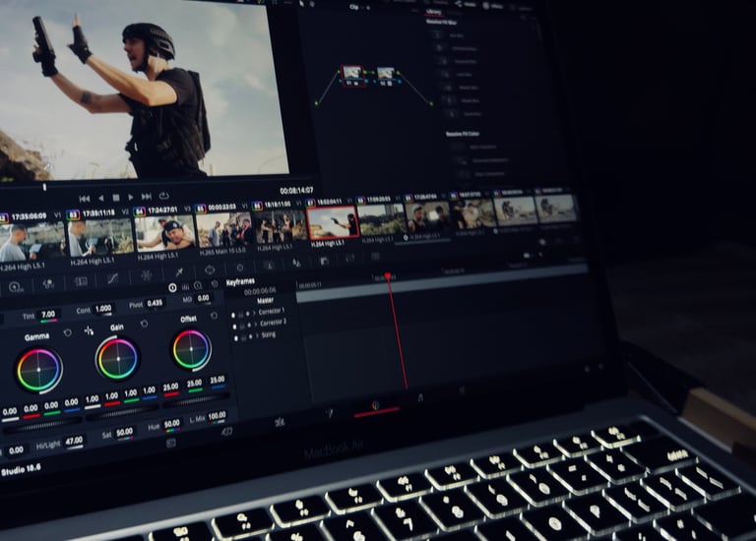Screen dimensions: 756x541
Task: Select clip thumbnail 06 at 18:18:11:00
Action: pos(280,227)
